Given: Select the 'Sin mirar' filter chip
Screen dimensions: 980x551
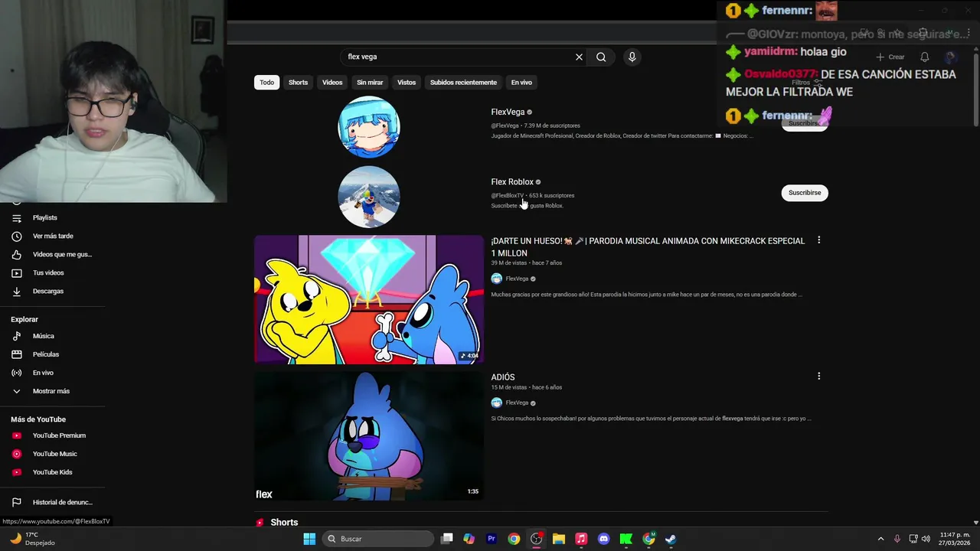Looking at the screenshot, I should (x=370, y=83).
